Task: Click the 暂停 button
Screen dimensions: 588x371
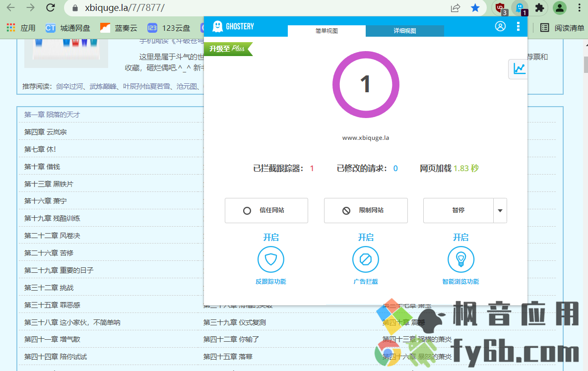Action: coord(458,211)
